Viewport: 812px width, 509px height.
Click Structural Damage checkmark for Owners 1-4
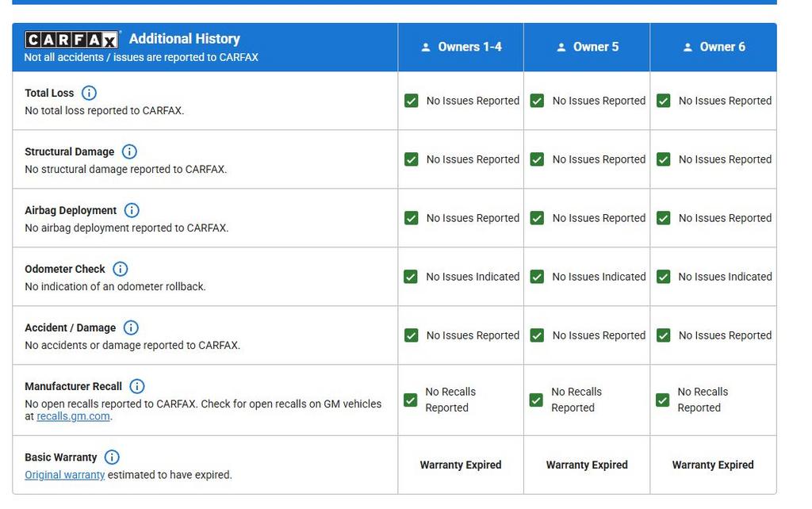(x=412, y=159)
